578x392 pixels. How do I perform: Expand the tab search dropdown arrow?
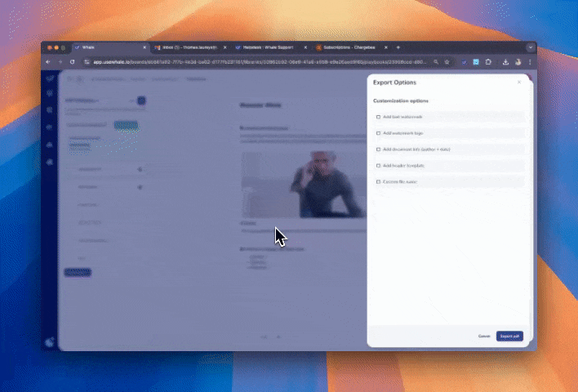pos(531,47)
